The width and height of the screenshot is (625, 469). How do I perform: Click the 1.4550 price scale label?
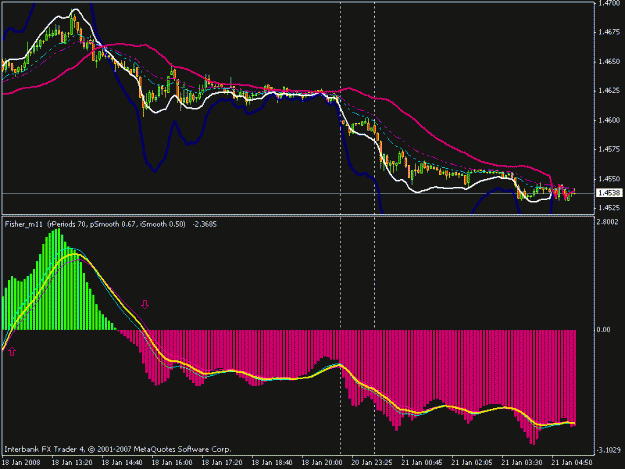pyautogui.click(x=609, y=179)
